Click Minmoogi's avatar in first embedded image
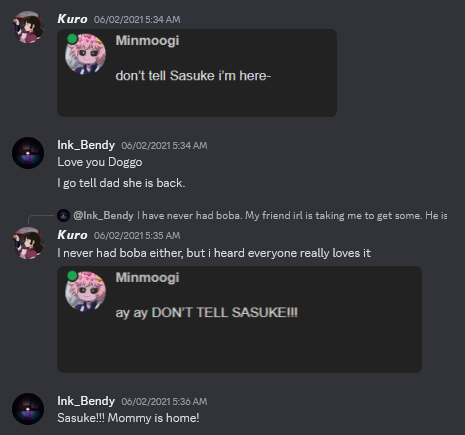 pos(86,54)
